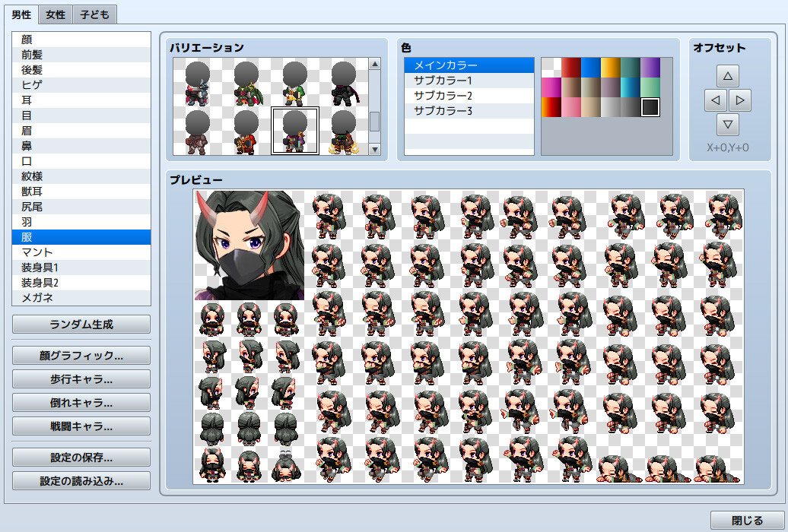Nudge character down with the offset down arrow
The image size is (788, 532).
pyautogui.click(x=728, y=125)
